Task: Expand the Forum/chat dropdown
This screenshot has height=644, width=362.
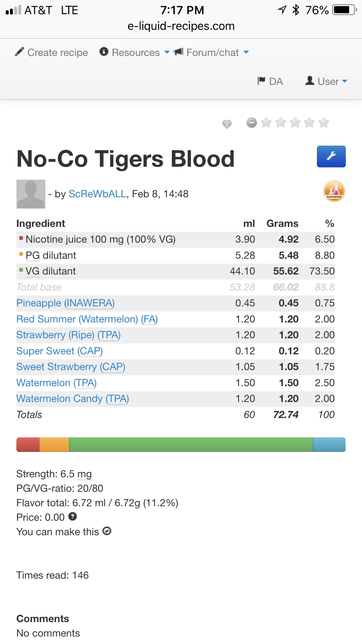Action: tap(211, 52)
